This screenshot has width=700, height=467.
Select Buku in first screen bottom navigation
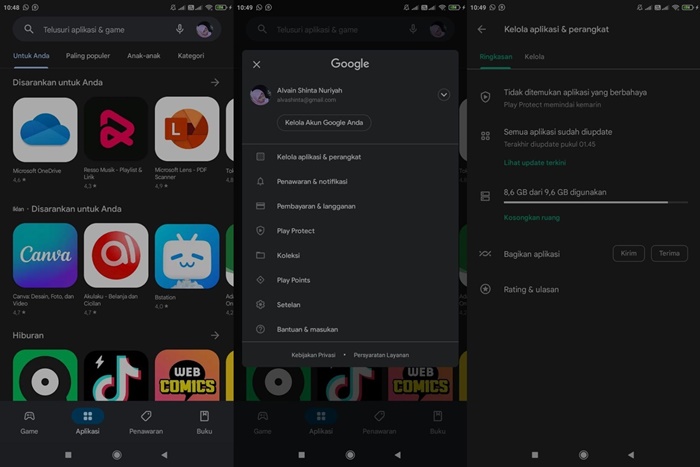pos(204,422)
